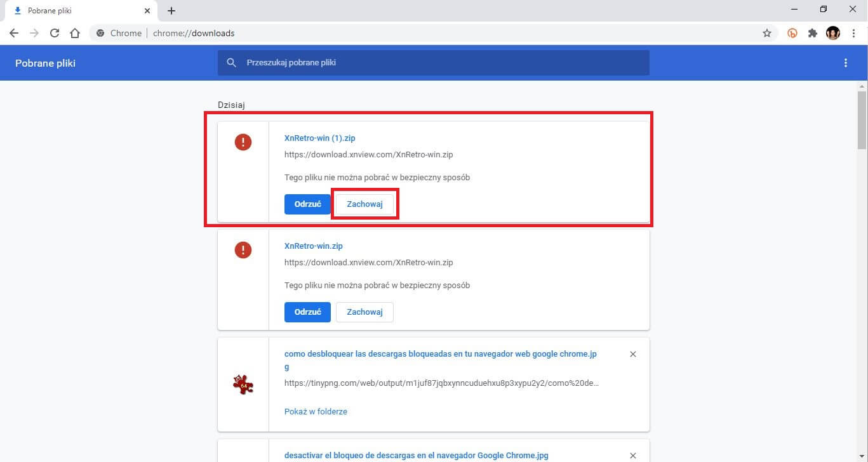Reload the downloads page
This screenshot has height=462, width=868.
pyautogui.click(x=55, y=33)
